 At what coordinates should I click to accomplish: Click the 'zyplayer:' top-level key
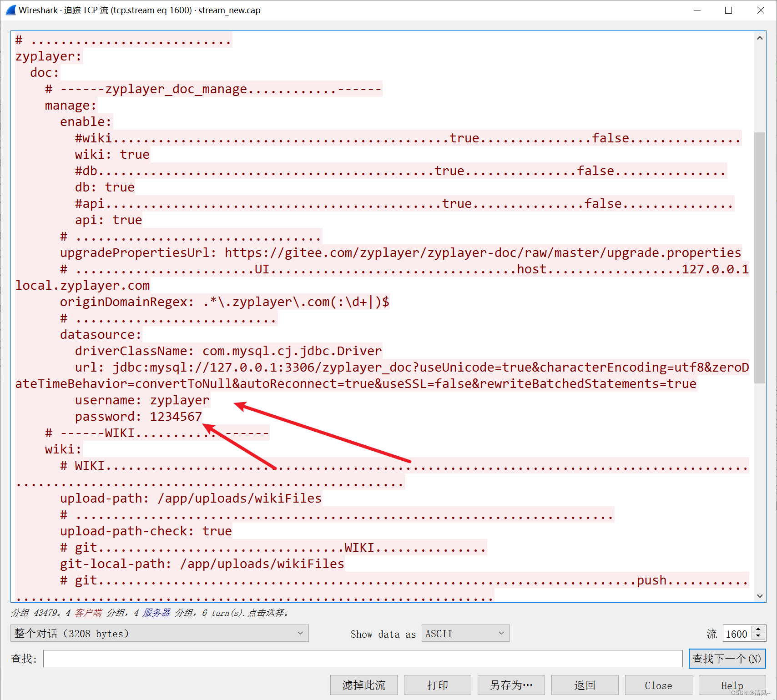(49, 56)
